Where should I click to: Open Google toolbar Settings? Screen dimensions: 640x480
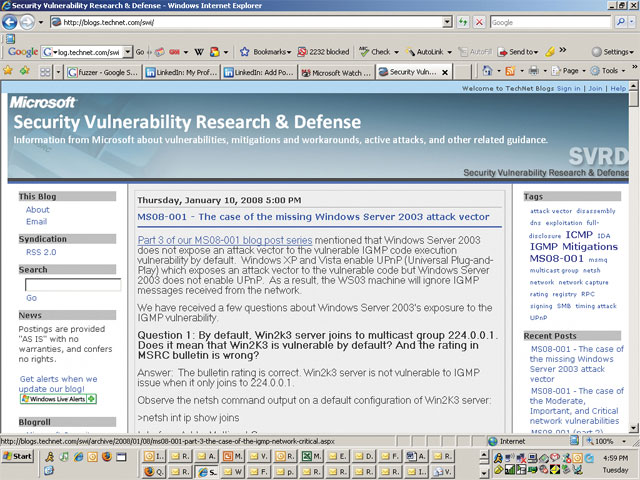[612, 52]
